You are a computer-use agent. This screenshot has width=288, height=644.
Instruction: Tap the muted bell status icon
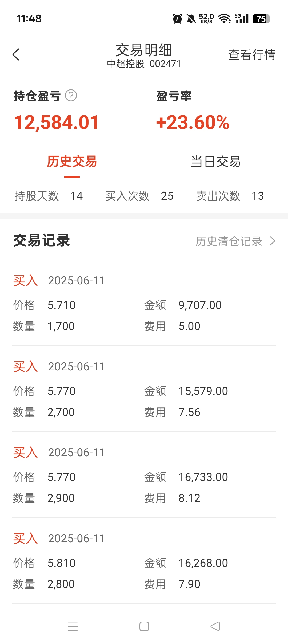[191, 19]
